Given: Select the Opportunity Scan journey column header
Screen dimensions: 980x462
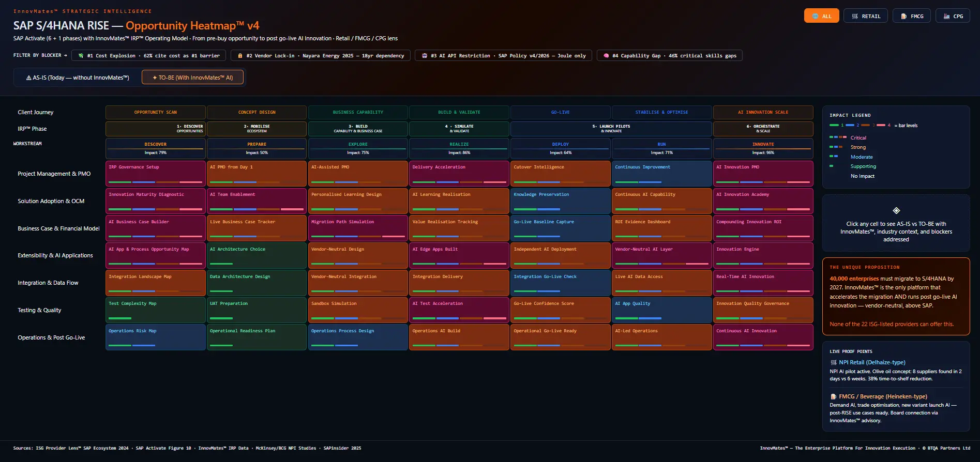Looking at the screenshot, I should pyautogui.click(x=155, y=112).
